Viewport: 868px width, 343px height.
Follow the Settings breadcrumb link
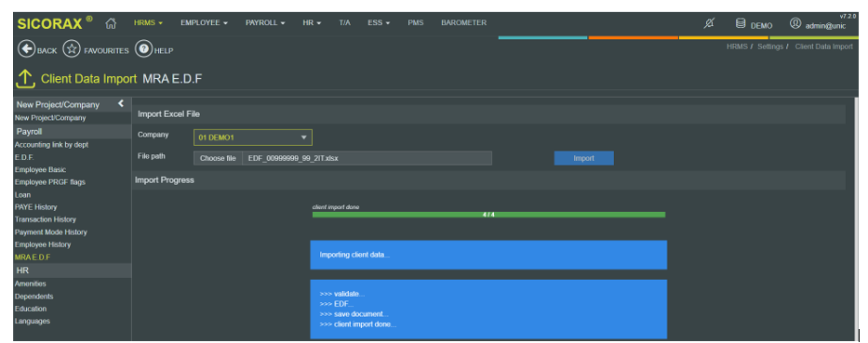pyautogui.click(x=770, y=47)
